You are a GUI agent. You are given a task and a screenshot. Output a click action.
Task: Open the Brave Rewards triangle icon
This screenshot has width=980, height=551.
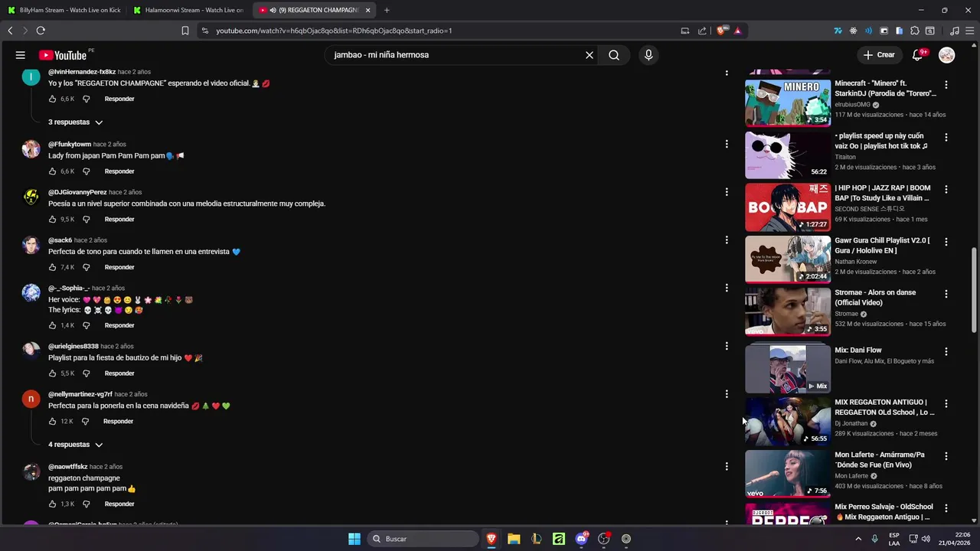737,31
